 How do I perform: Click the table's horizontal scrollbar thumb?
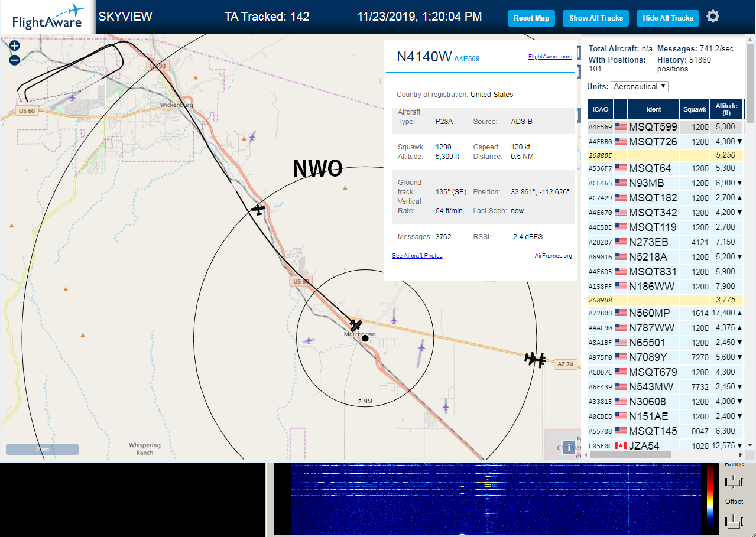pyautogui.click(x=631, y=455)
